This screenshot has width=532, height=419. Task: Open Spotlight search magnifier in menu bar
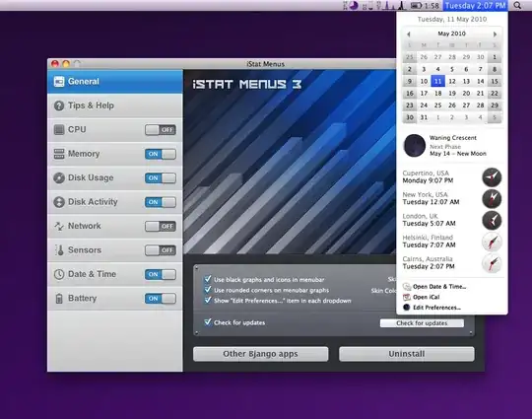click(517, 6)
